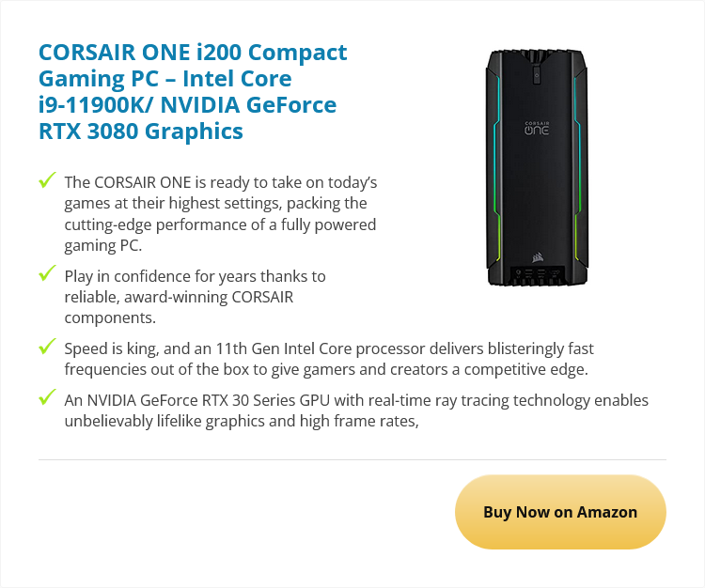Click the top vent grille of the PC tower

coord(537,54)
